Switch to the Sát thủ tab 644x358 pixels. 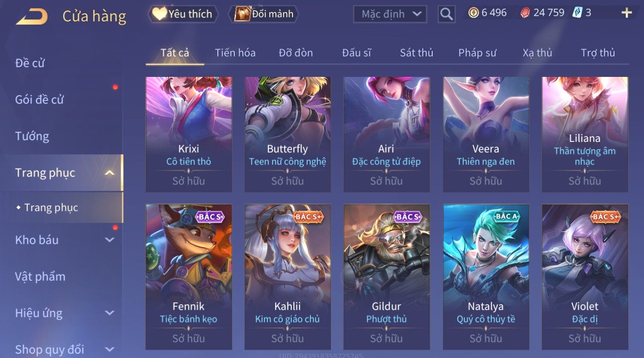point(417,53)
